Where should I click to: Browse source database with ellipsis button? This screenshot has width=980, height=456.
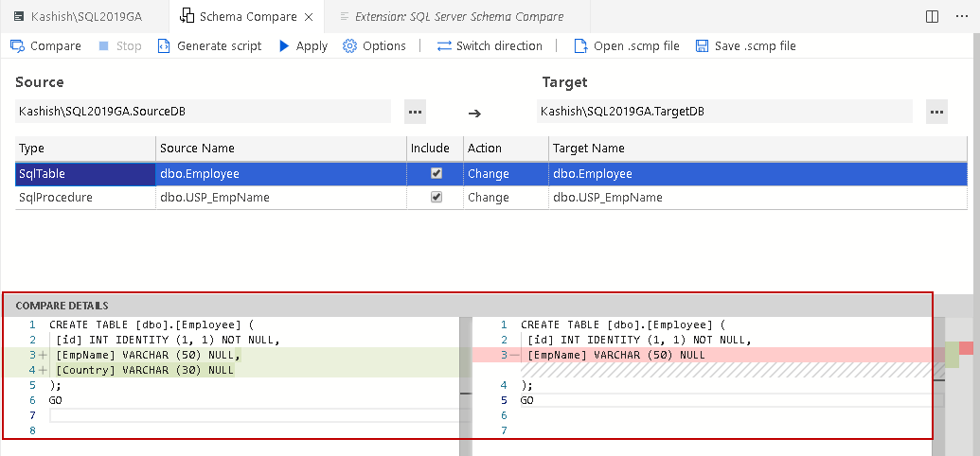pos(415,112)
